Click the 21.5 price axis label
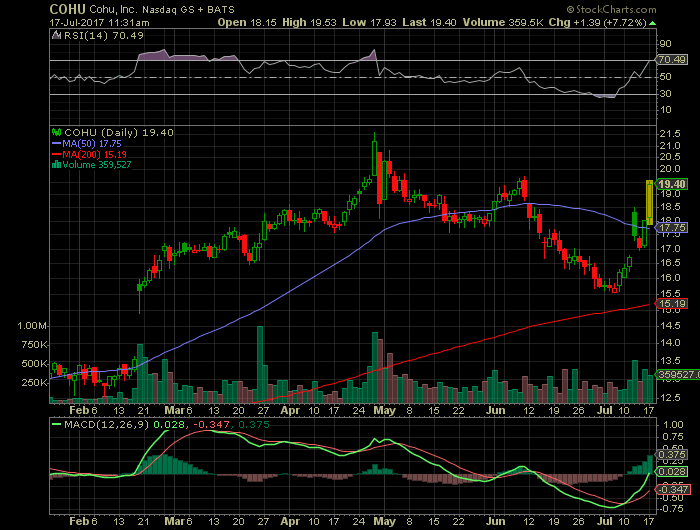700x530 pixels. (671, 134)
